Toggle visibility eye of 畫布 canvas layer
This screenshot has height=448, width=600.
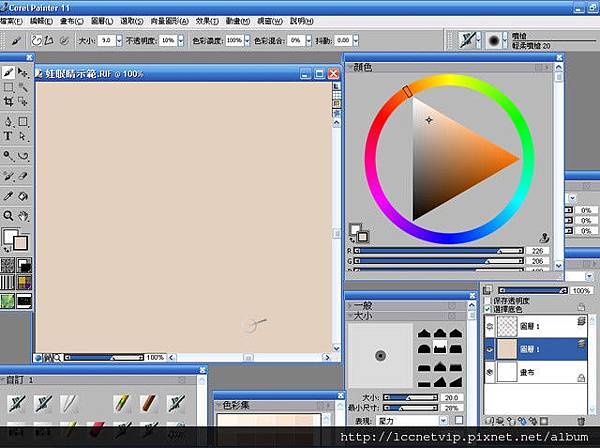[x=489, y=372]
